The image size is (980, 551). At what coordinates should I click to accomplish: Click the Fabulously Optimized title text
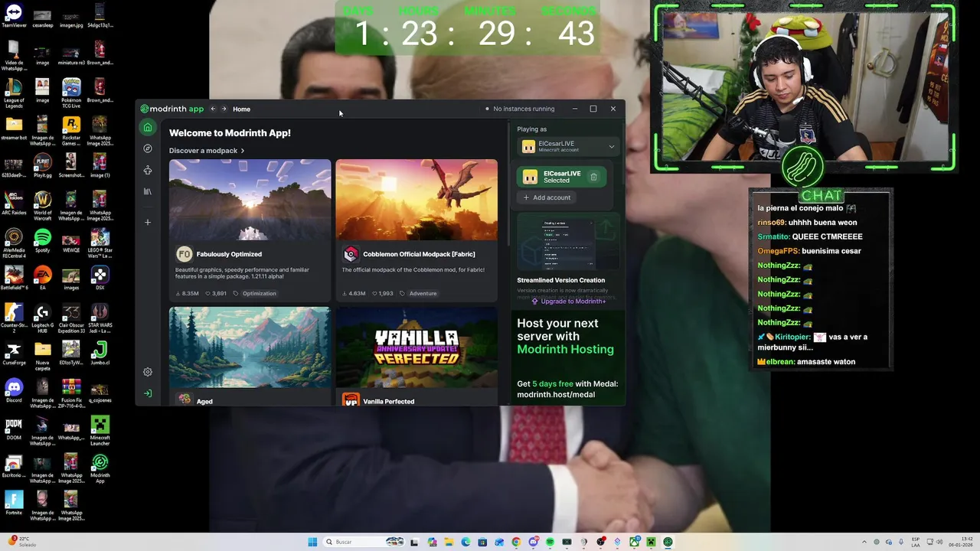[229, 254]
